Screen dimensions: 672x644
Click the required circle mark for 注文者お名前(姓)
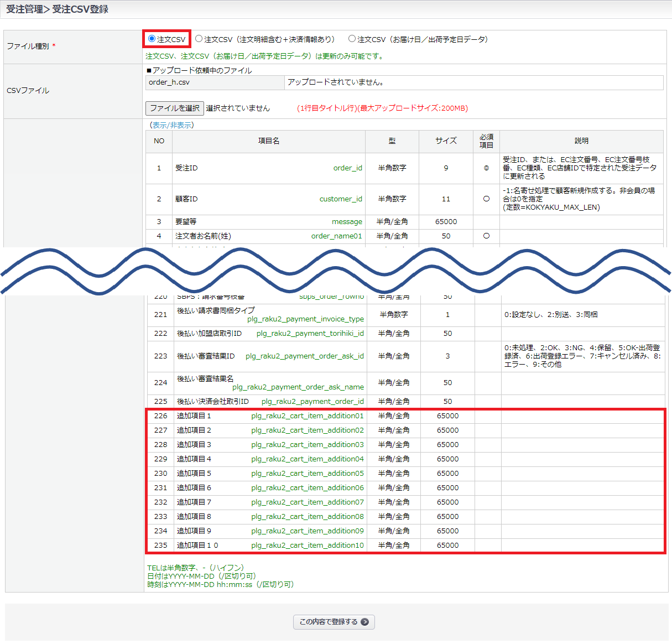(x=486, y=236)
